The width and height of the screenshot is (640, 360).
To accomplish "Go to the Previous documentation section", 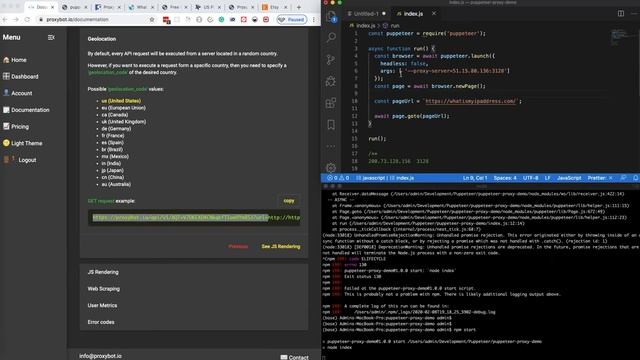I will point(238,247).
